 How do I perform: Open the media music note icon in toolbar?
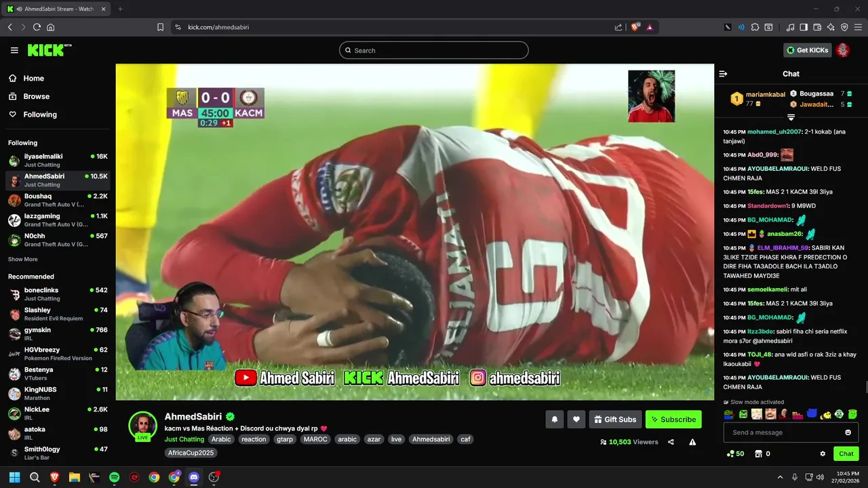point(790,27)
